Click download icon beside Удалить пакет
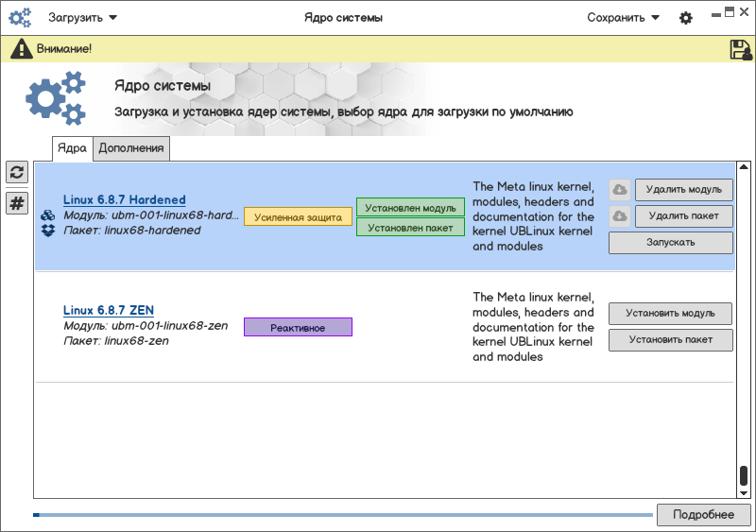756x532 pixels. click(x=619, y=216)
